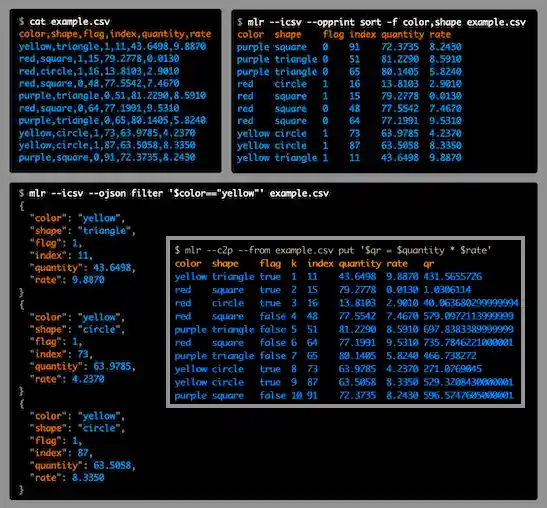Click the 'flag' header in put output table

point(270,263)
